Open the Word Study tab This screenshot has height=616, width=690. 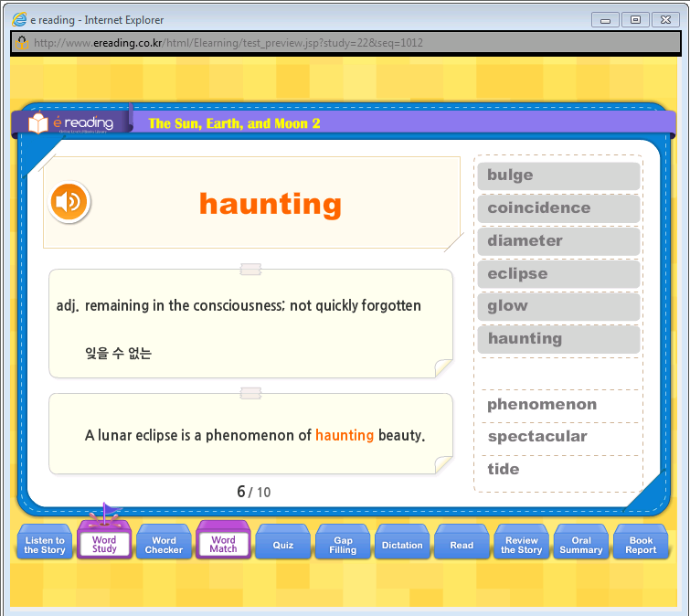(x=104, y=542)
